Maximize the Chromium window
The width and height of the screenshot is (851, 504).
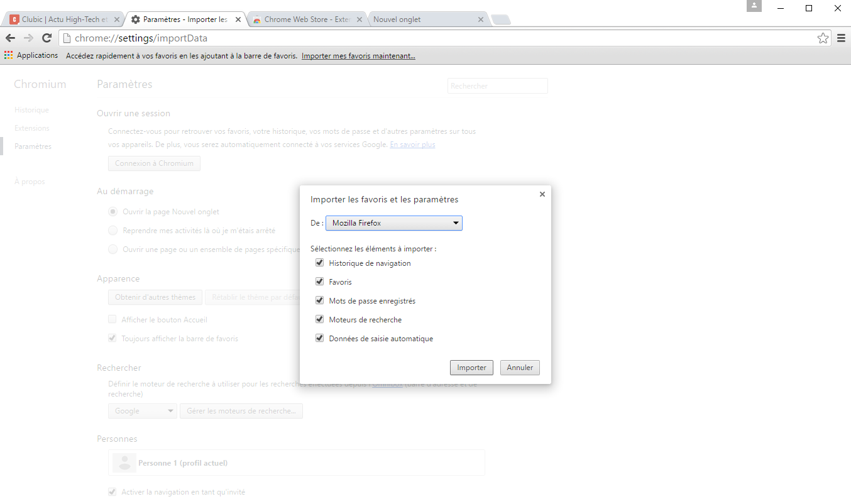coord(809,8)
